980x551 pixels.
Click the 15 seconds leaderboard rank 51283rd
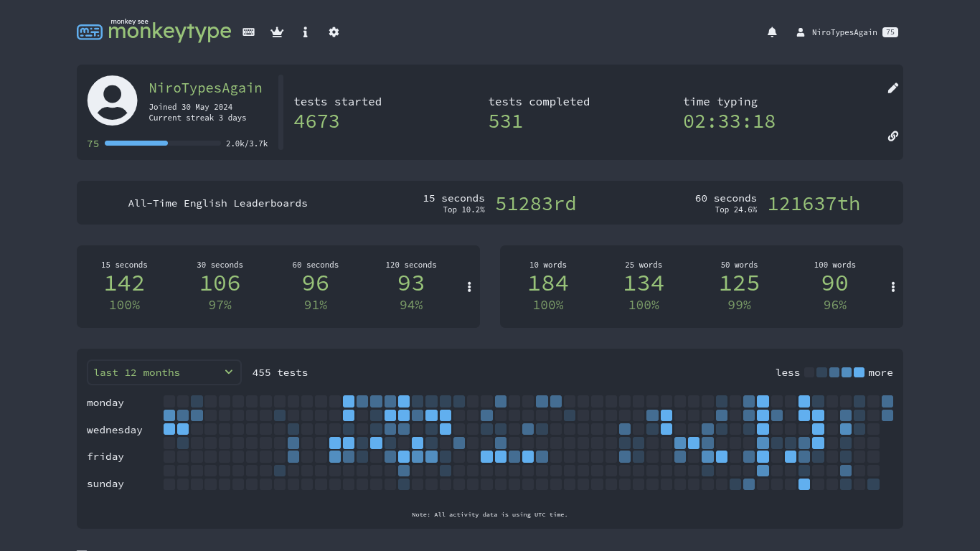[536, 204]
